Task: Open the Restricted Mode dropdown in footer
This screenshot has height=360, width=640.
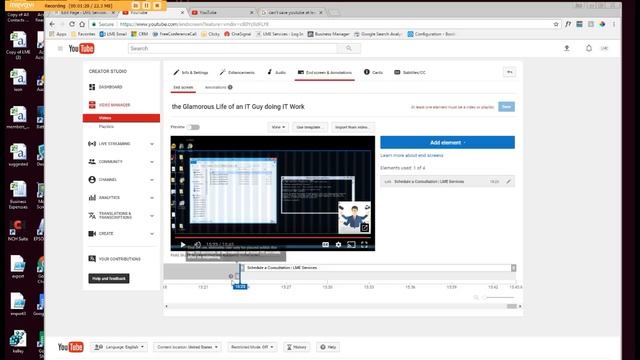Action: (252, 347)
